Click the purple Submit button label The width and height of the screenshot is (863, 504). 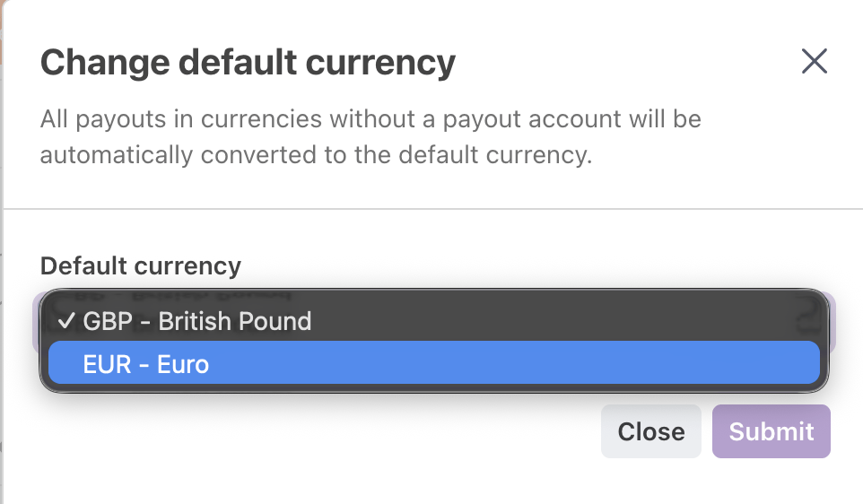click(771, 431)
